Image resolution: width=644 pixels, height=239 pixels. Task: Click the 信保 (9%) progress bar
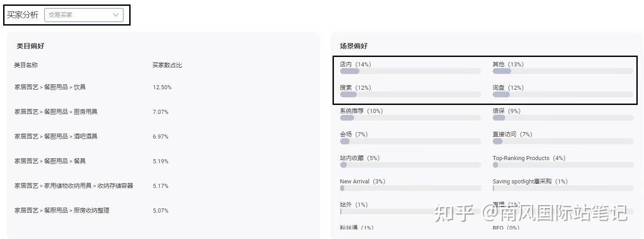pyautogui.click(x=562, y=118)
